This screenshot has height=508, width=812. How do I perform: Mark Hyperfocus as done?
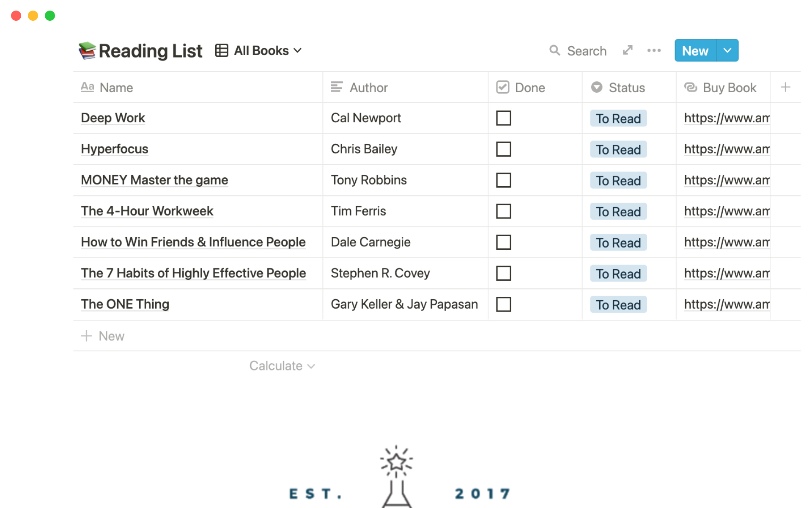click(503, 149)
